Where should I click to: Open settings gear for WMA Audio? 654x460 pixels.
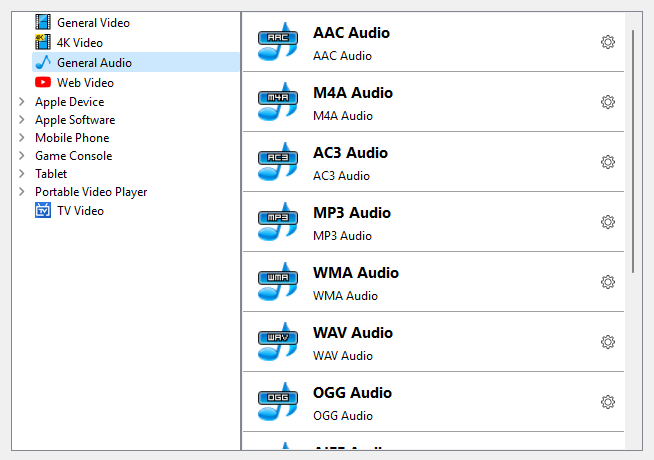[608, 282]
